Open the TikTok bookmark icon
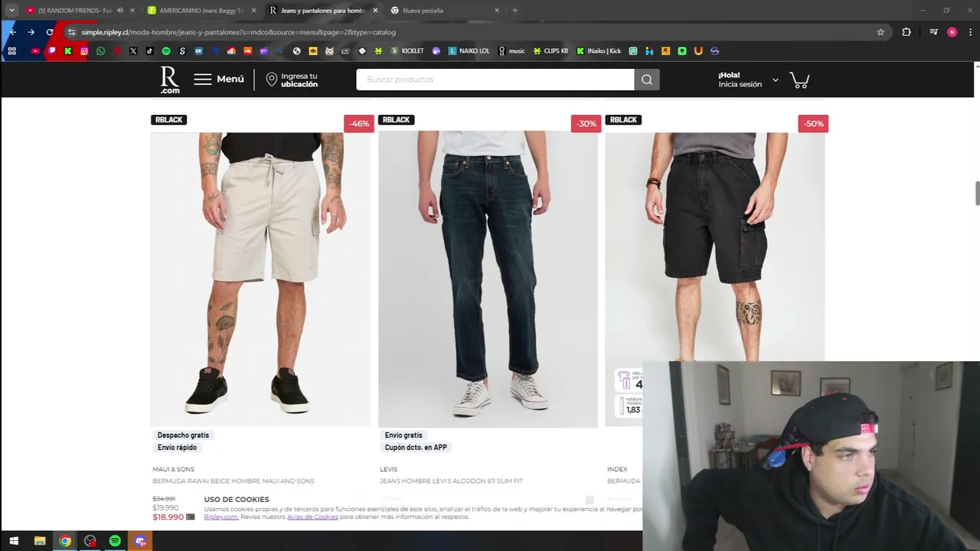The width and height of the screenshot is (980, 551). coord(149,51)
